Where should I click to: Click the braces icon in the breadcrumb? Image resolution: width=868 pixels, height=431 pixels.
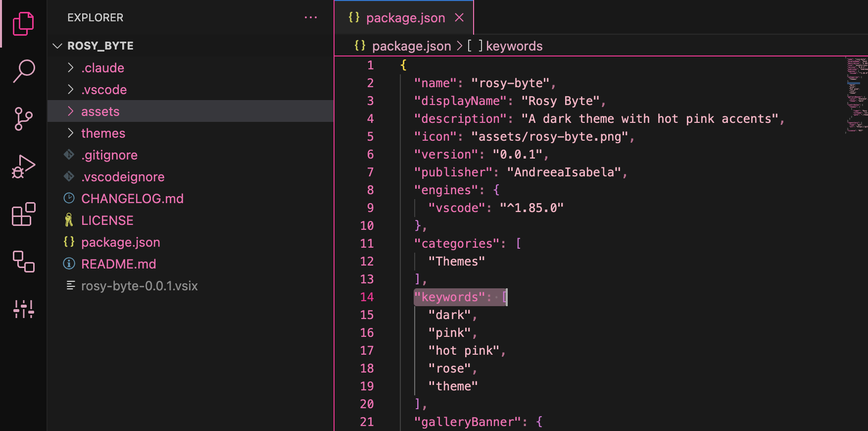[360, 46]
